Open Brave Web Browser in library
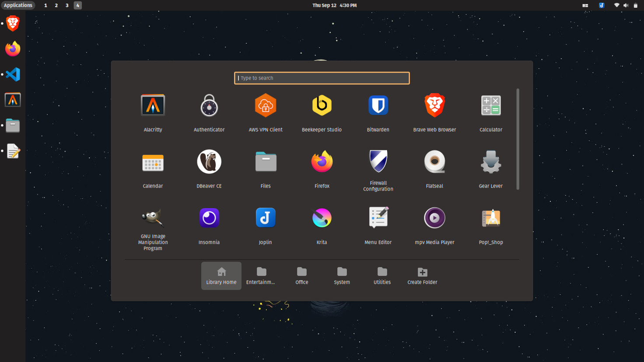Screen dimensions: 644x362 tap(434, 105)
